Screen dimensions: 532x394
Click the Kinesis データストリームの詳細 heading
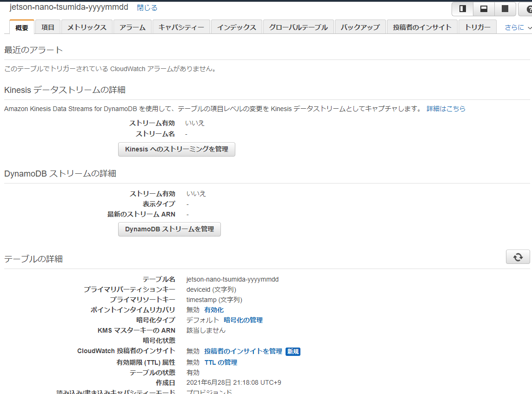[x=65, y=90]
